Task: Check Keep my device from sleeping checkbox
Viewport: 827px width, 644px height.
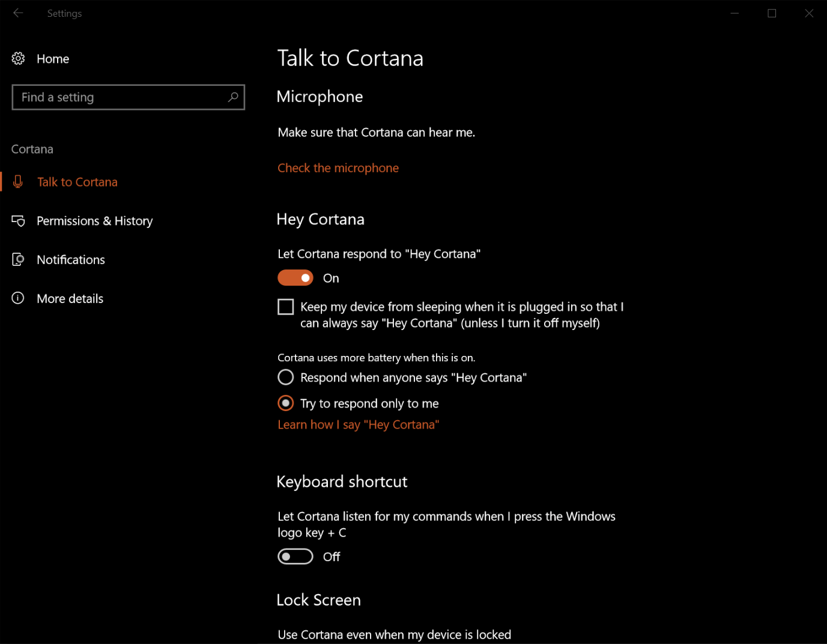Action: [286, 307]
